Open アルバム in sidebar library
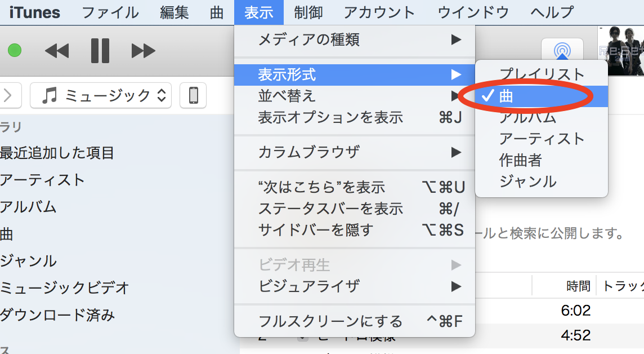644x354 pixels. point(28,207)
